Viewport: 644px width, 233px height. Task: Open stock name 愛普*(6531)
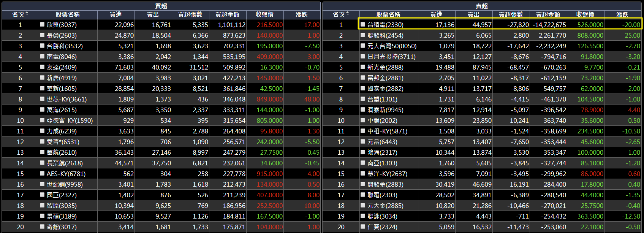tap(63, 142)
